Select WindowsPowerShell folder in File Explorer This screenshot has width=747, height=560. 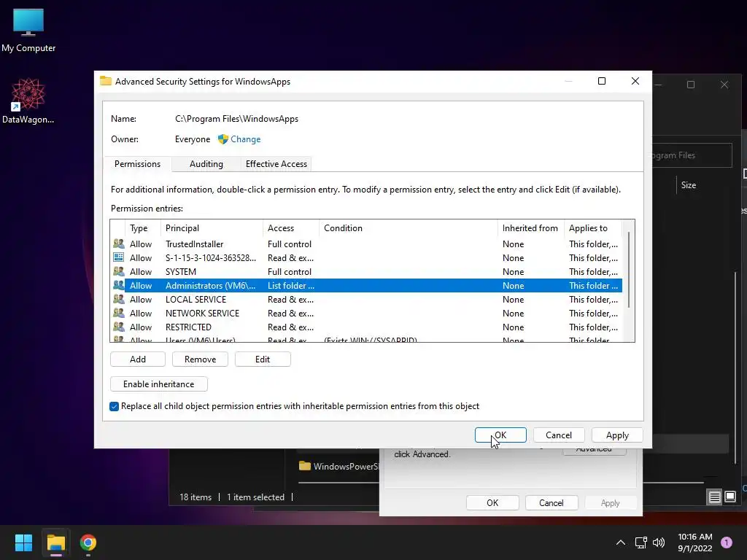(x=339, y=466)
